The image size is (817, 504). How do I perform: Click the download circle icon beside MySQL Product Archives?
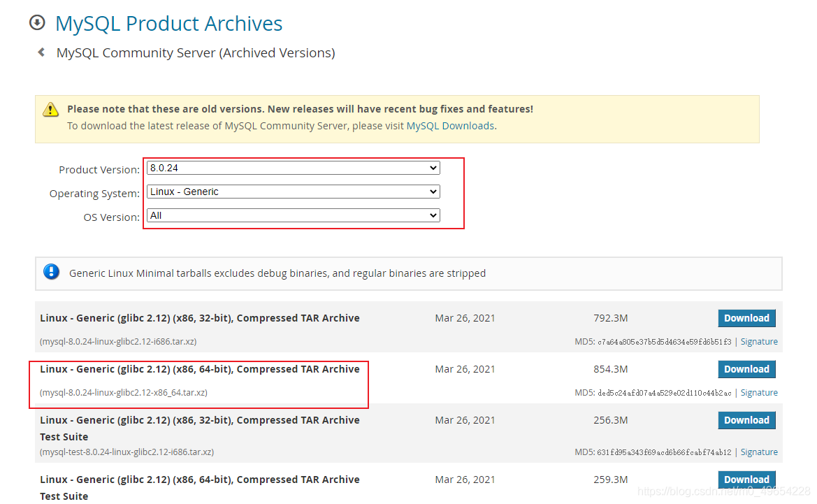37,23
